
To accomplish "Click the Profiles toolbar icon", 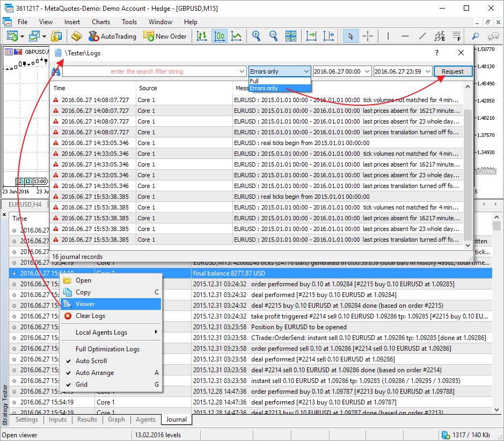I will coord(34,36).
